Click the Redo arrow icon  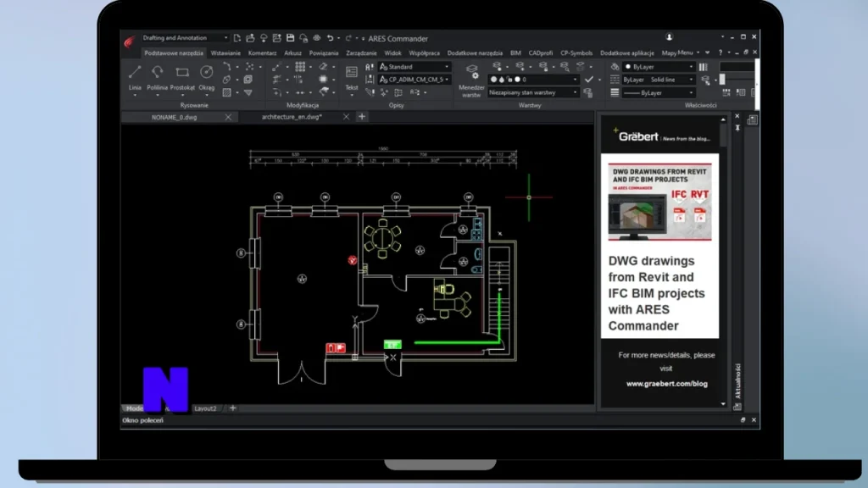pyautogui.click(x=348, y=38)
